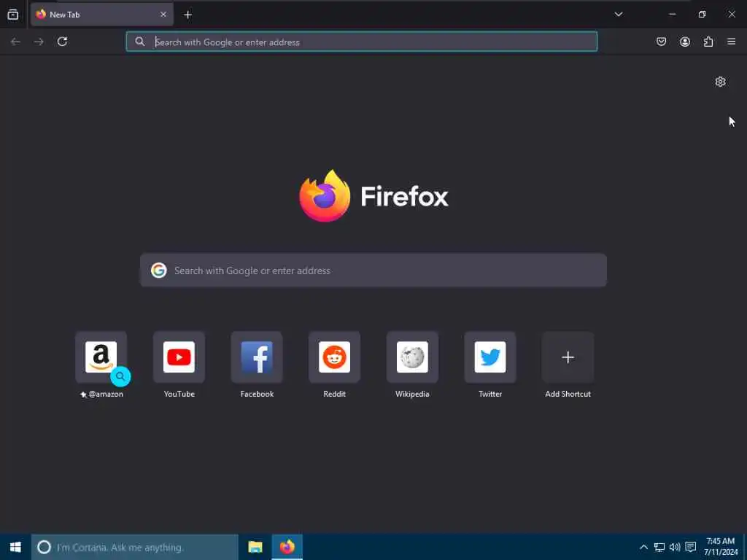Screen dimensions: 747x560
Task: Open the Save to Pocket button
Action: coord(661,42)
